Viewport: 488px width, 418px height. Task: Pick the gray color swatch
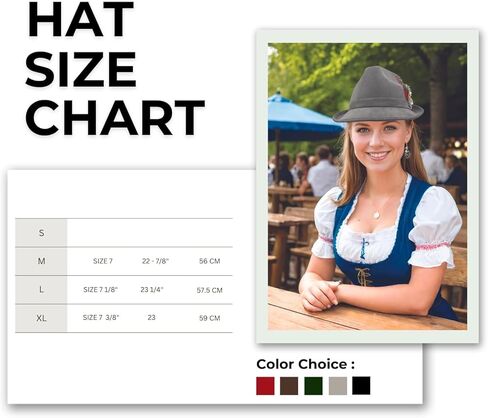click(338, 386)
